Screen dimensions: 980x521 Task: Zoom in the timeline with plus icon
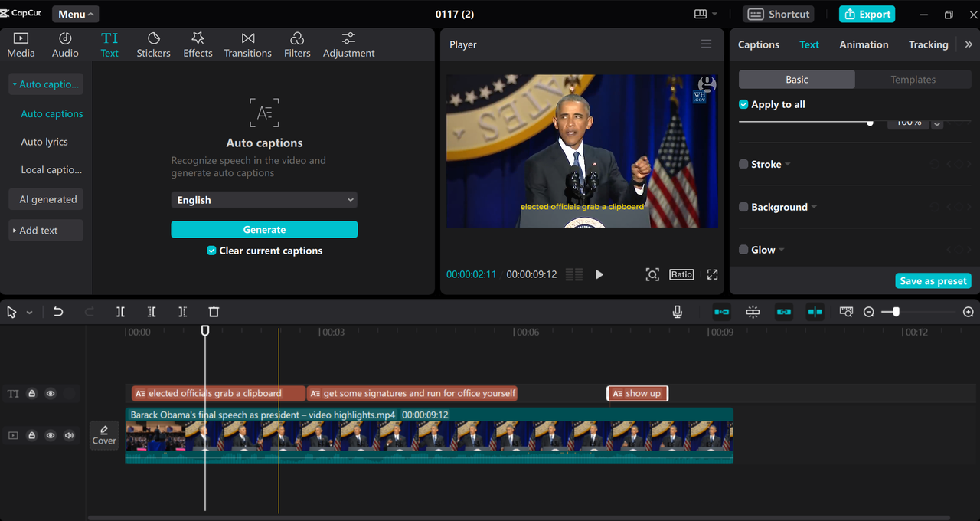[969, 312]
